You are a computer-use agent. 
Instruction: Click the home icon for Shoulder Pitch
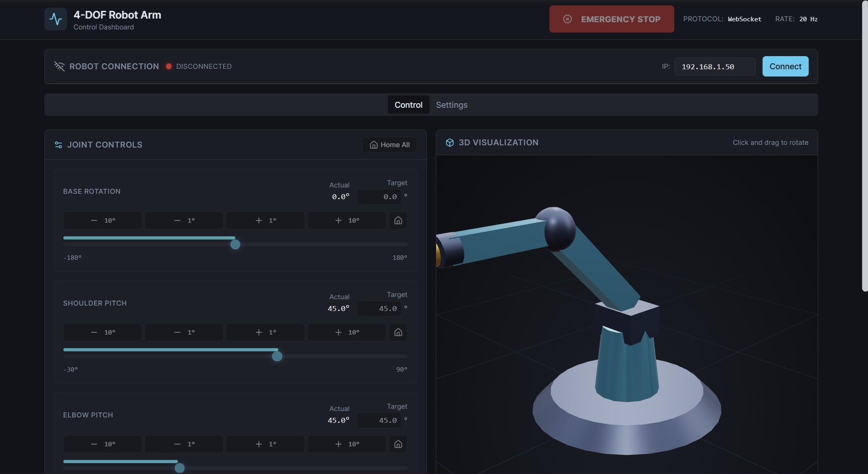pyautogui.click(x=398, y=332)
